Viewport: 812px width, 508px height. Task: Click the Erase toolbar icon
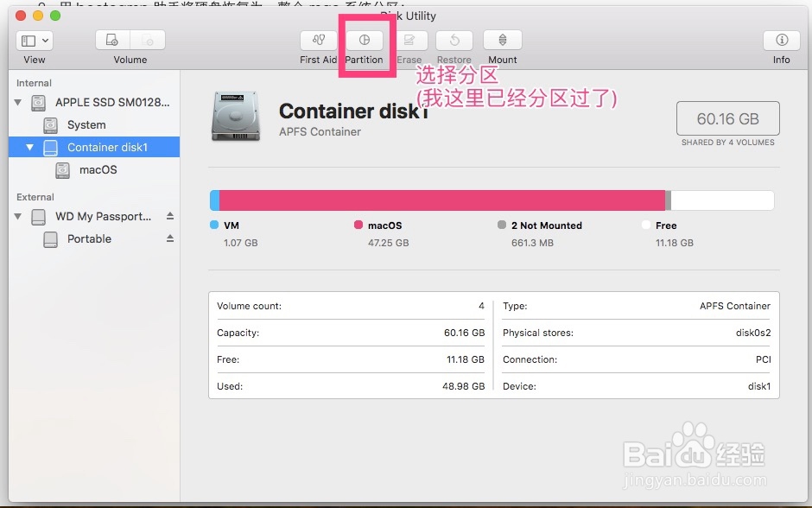409,40
